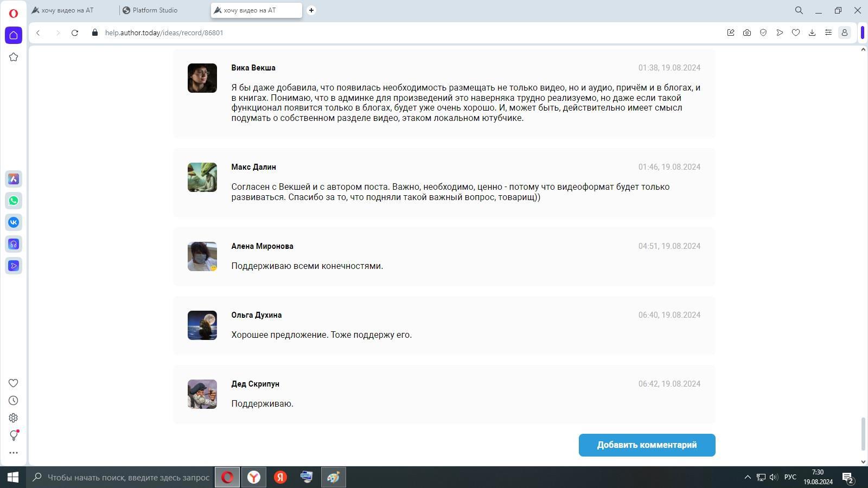Open WhatsApp messenger in the sidebar

click(14, 201)
